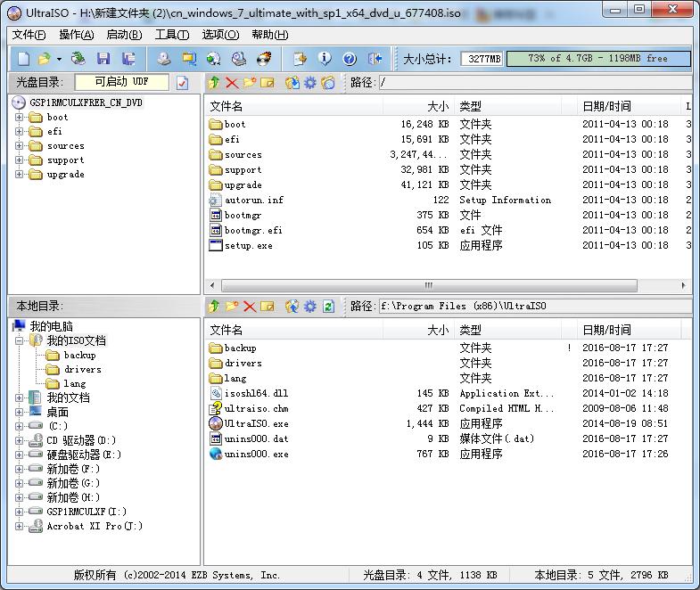
Task: Open the 操作(A) menu
Action: pos(77,35)
